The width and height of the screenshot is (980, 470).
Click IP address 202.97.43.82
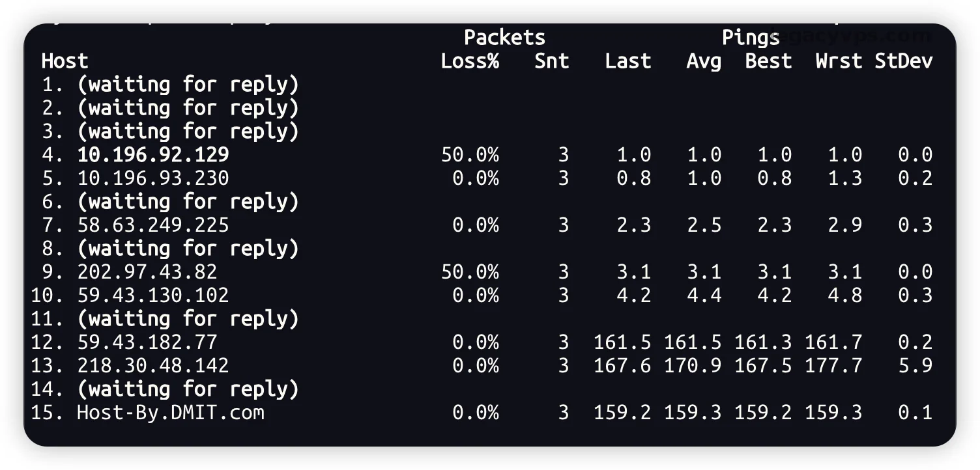pyautogui.click(x=147, y=271)
